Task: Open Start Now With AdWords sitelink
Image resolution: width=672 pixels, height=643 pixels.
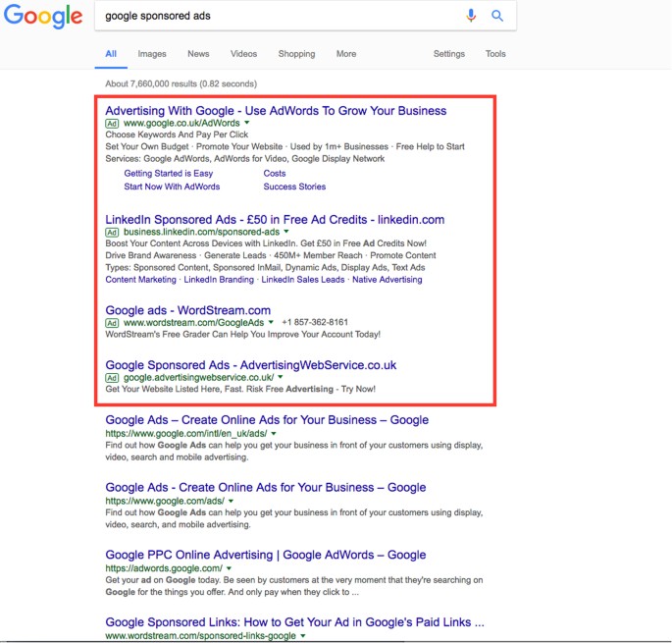Action: pyautogui.click(x=172, y=188)
